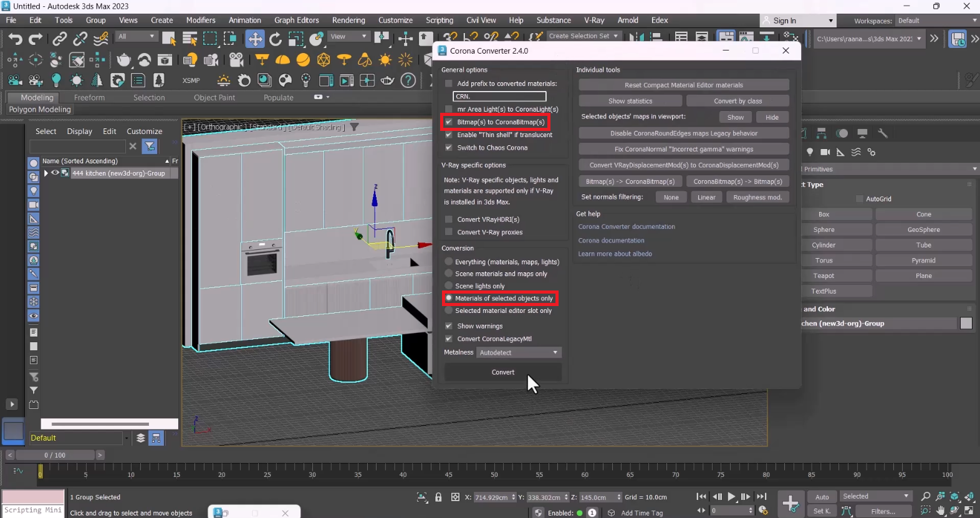980x518 pixels.
Task: Enable Add prefix to converted materials
Action: pos(448,83)
